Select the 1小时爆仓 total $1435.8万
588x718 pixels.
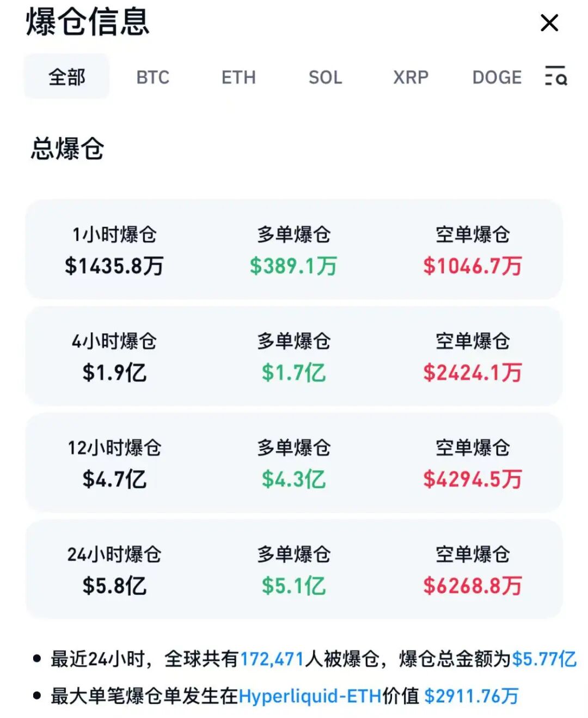coord(114,266)
